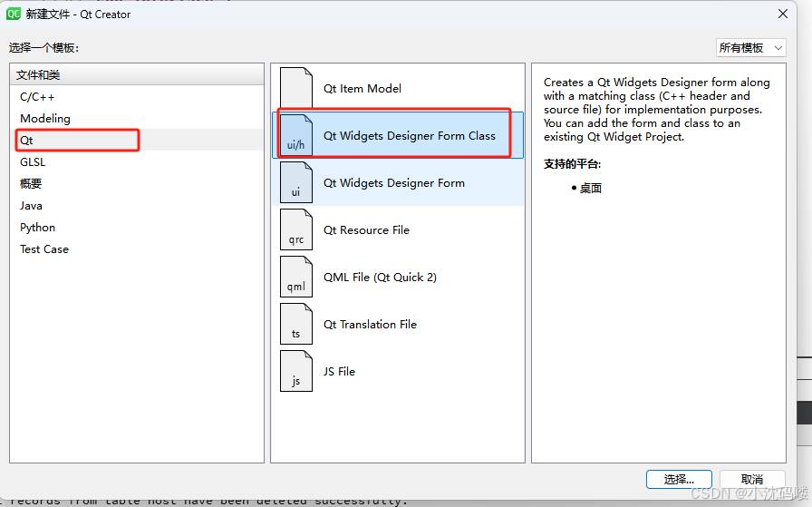Choose the Python category

[38, 227]
